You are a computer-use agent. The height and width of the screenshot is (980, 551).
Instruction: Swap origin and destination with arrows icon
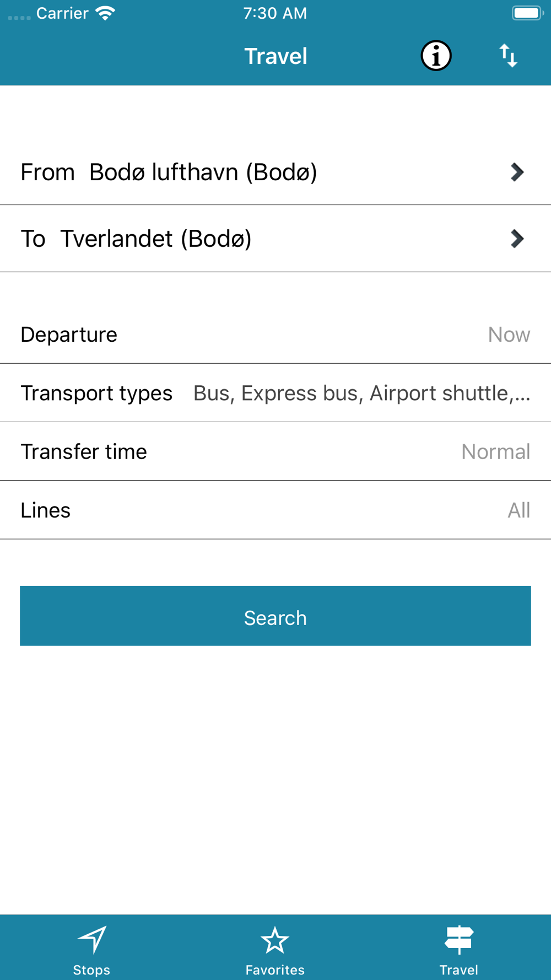pyautogui.click(x=508, y=56)
